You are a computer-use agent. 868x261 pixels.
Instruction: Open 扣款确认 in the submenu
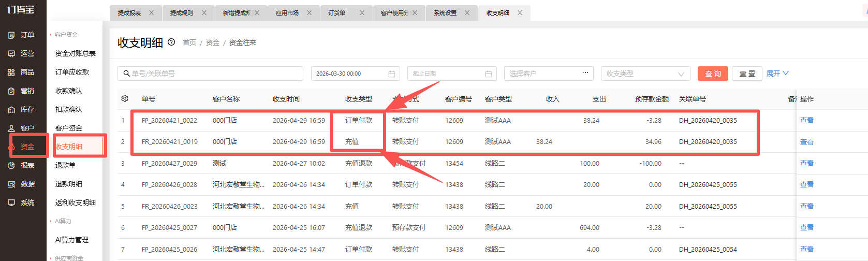pos(69,109)
